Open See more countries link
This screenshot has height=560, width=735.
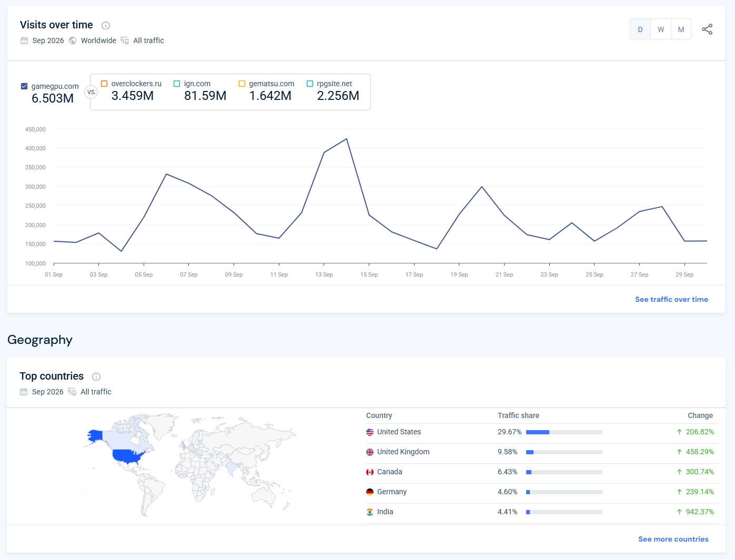coord(673,539)
